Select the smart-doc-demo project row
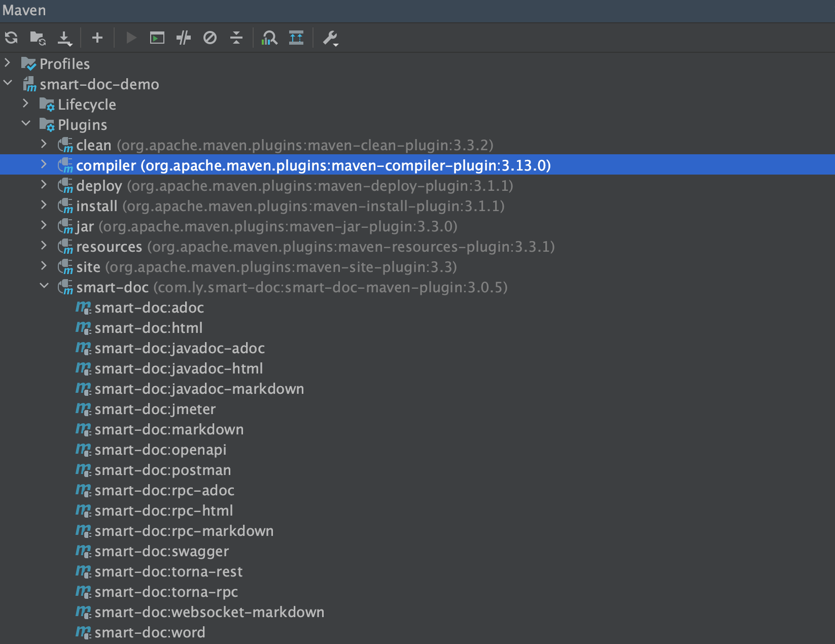This screenshot has width=835, height=644. 417,84
